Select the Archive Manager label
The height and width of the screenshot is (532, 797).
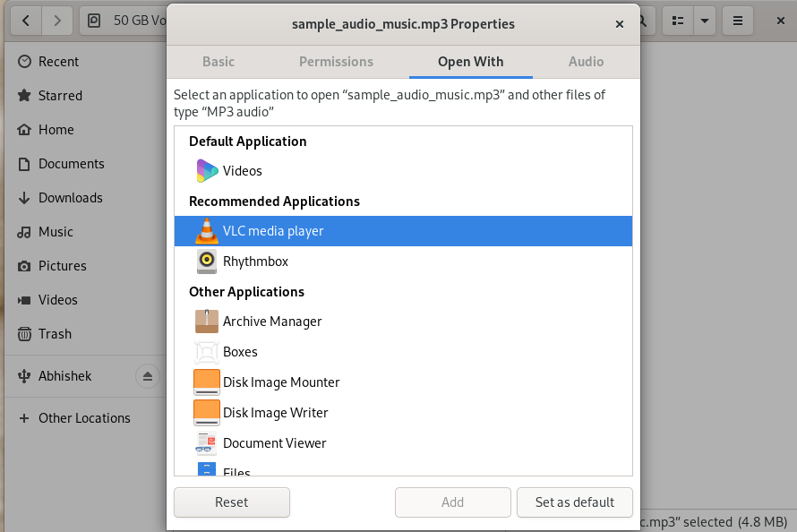272,322
